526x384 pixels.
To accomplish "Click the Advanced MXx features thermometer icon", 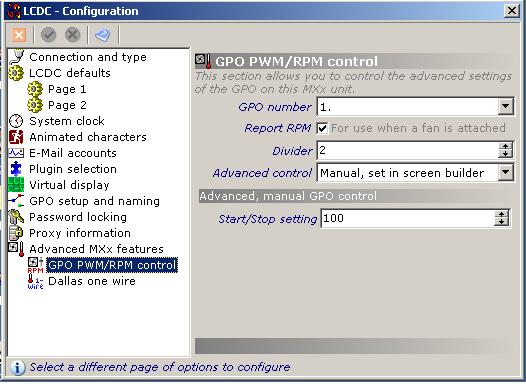I will pos(16,249).
